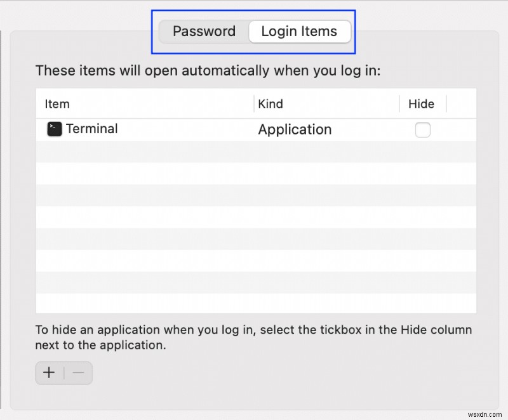Select the add (+) icon below the list
This screenshot has height=420, width=508.
pyautogui.click(x=49, y=373)
